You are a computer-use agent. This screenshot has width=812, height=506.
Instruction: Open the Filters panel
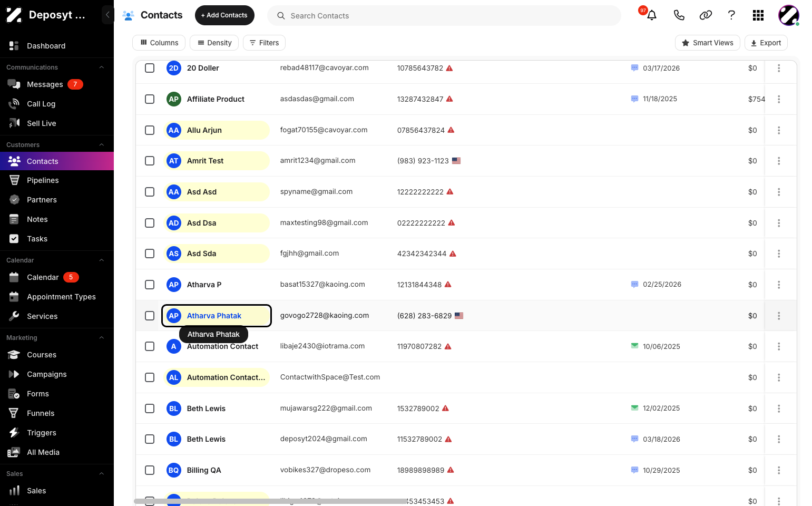click(x=264, y=43)
